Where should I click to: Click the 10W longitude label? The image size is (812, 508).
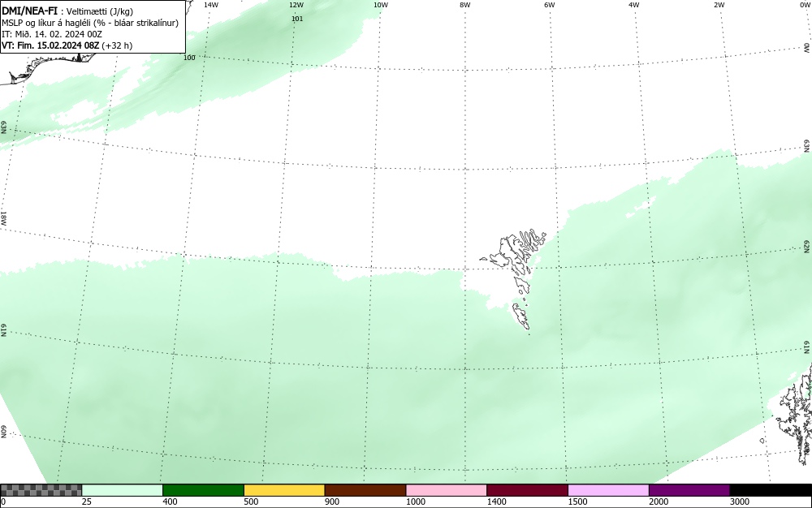pyautogui.click(x=381, y=5)
